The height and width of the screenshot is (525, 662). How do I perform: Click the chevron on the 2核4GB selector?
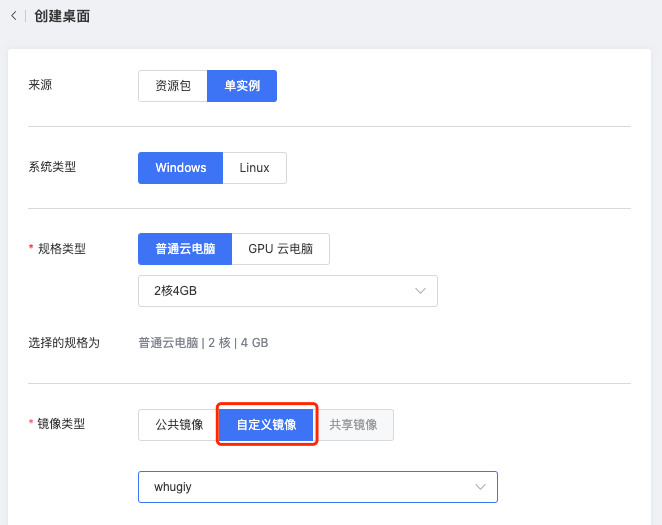pos(420,291)
